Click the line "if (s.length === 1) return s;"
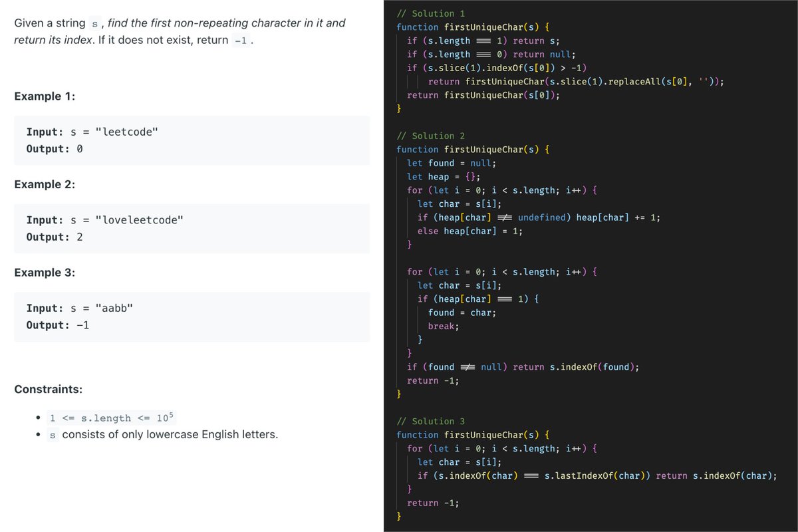798x532 pixels. pos(483,41)
